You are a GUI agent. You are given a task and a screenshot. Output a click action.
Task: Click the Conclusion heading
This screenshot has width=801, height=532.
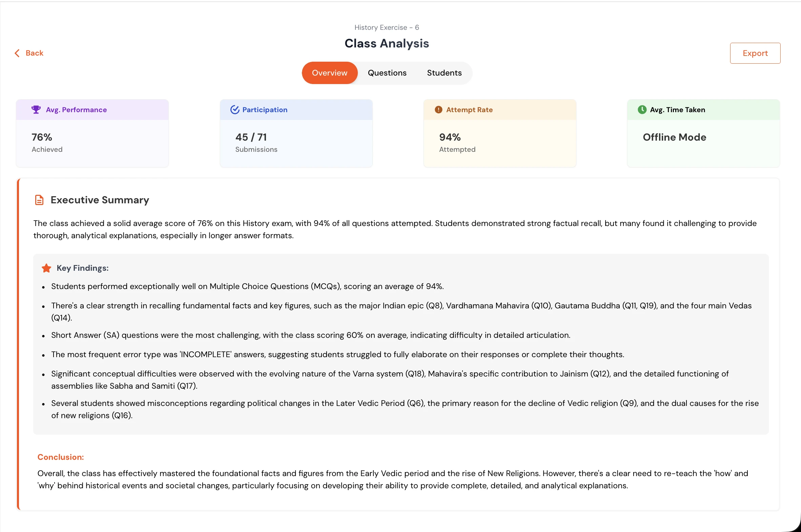click(60, 457)
